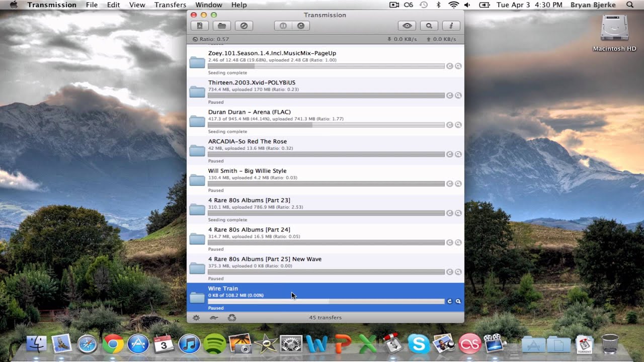
Task: Click the Remove transfer toolbar button
Action: coord(244,26)
